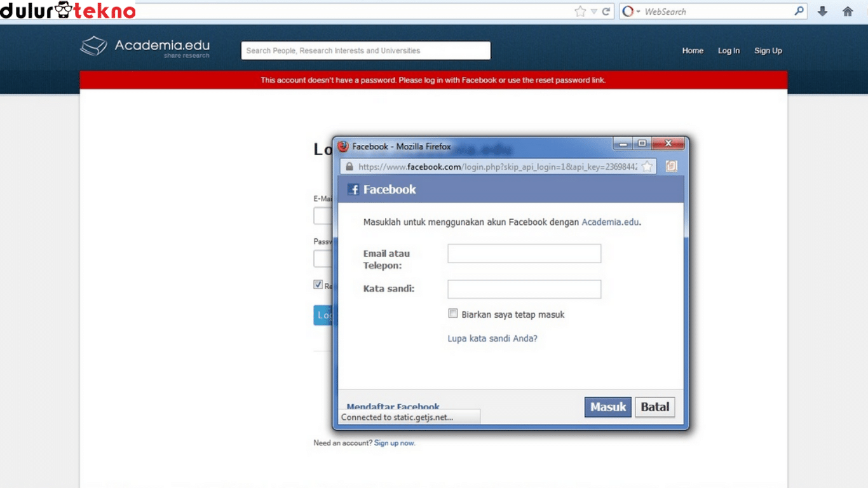Image resolution: width=868 pixels, height=488 pixels.
Task: Go to browser home page icon
Action: (x=848, y=11)
